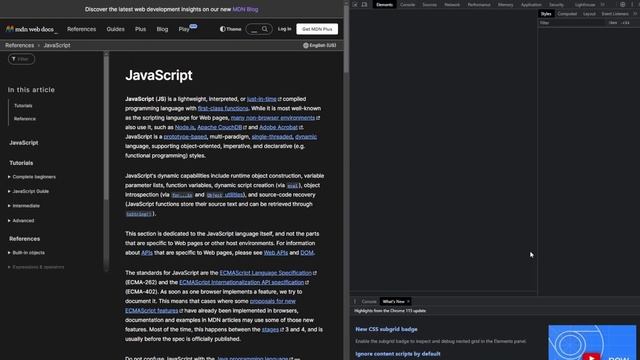Image resolution: width=640 pixels, height=360 pixels.
Task: Switch to the Network panel tab
Action: 452,4
